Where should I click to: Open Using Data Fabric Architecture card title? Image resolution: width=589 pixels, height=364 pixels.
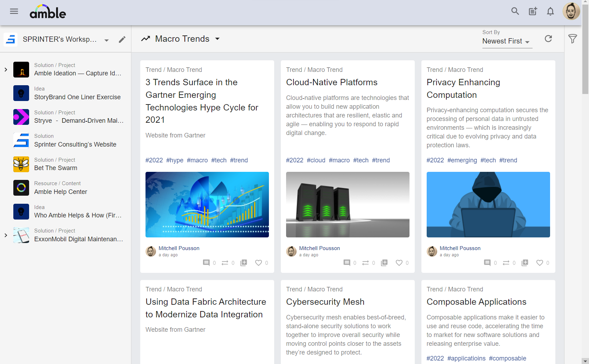coord(206,308)
